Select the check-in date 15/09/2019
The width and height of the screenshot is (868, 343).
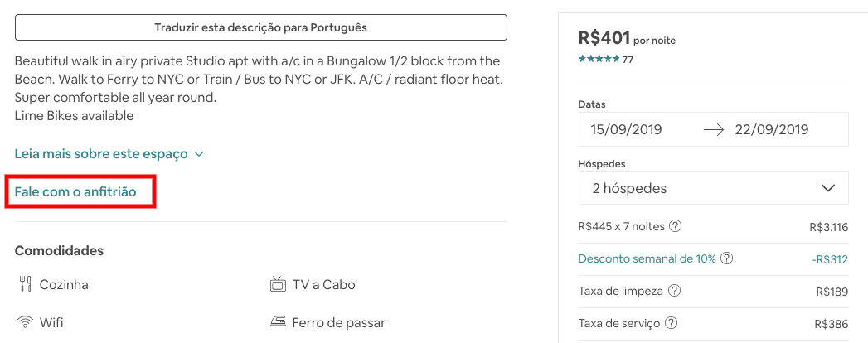click(627, 129)
